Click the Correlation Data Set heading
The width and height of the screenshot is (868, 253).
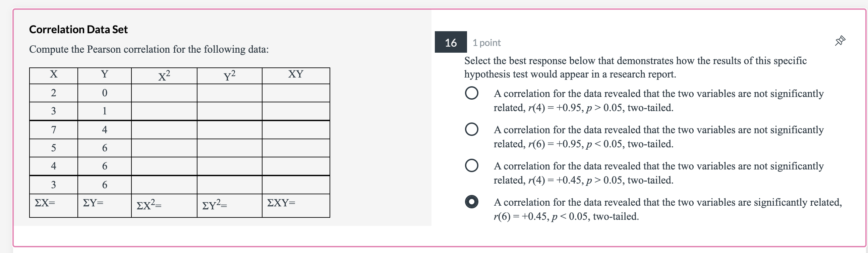coord(78,29)
